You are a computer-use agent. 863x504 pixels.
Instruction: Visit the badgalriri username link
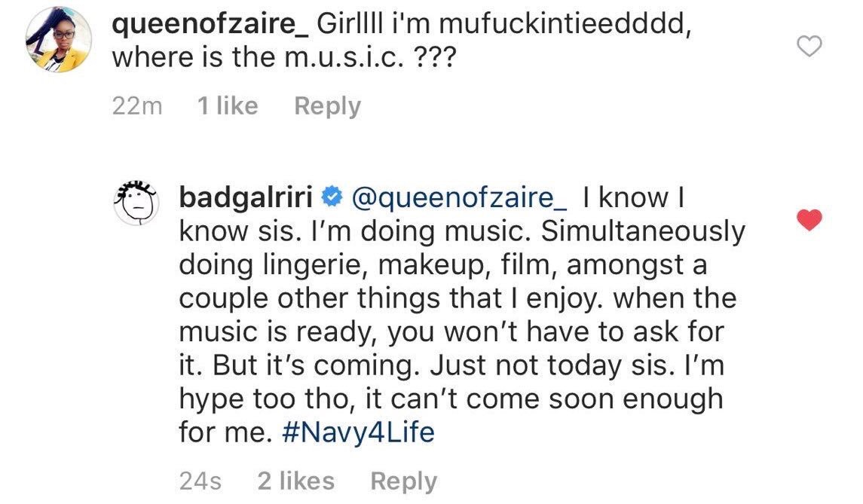click(245, 198)
